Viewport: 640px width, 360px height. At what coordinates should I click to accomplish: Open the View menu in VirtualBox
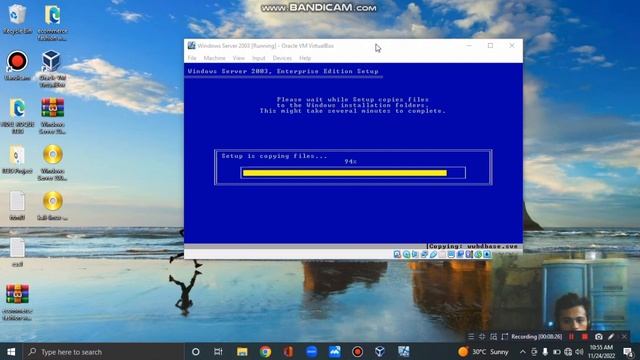238,58
